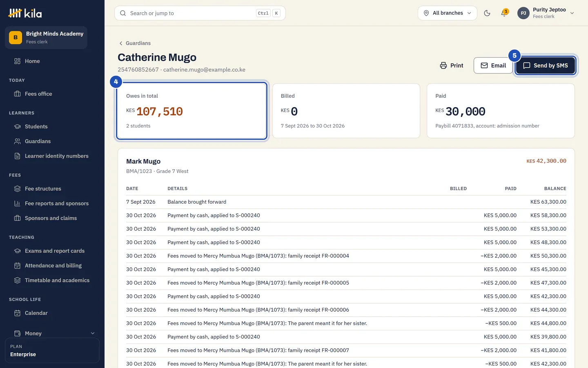Screen dimensions: 588x368
Task: Expand the Money section chevron
Action: click(93, 333)
